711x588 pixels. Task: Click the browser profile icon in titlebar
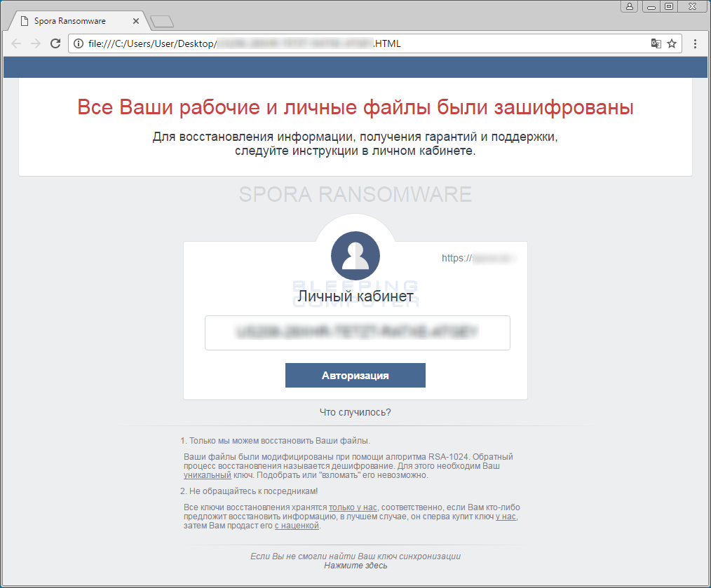(629, 6)
